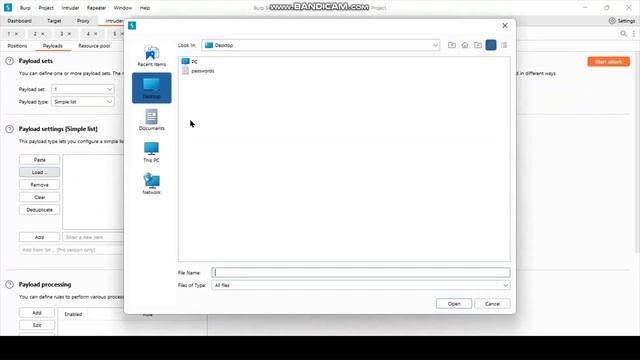Viewport: 640px width, 360px height.
Task: Open Network from the dialog sidebar
Action: pos(151,184)
